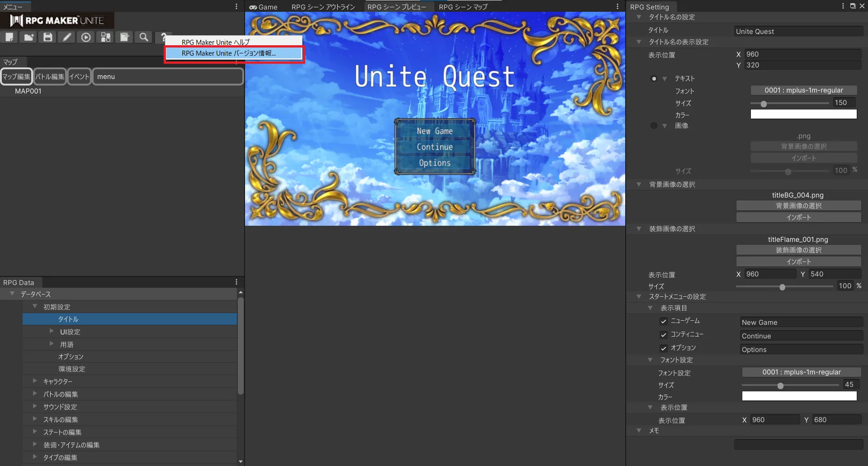This screenshot has width=868, height=466.
Task: Uncheck the ニューゲーム checkbox
Action: pos(663,321)
